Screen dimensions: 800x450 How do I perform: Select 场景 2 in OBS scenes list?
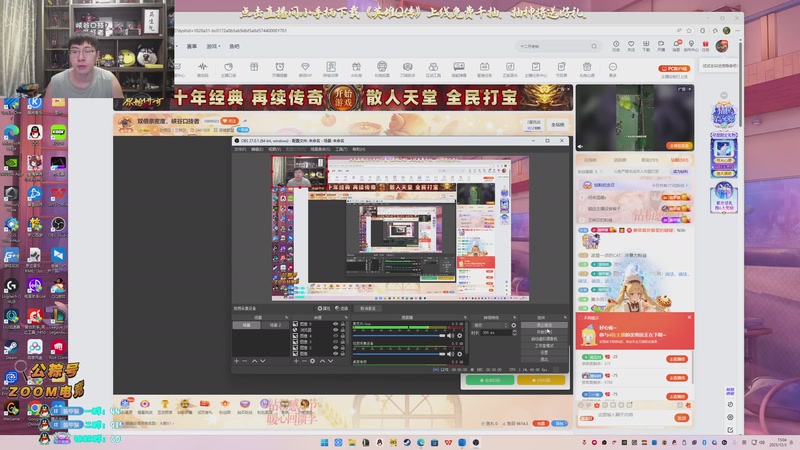click(x=276, y=325)
